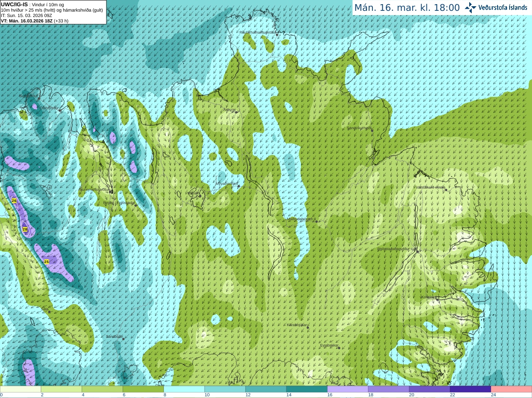Click the VT: Mán. 16.03.2026 18Z line
The width and height of the screenshot is (532, 398).
point(34,21)
